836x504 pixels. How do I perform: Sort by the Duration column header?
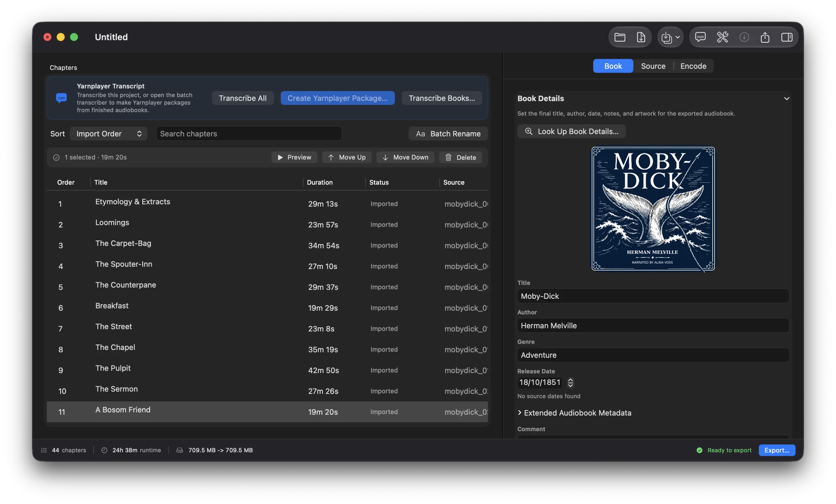pos(320,182)
